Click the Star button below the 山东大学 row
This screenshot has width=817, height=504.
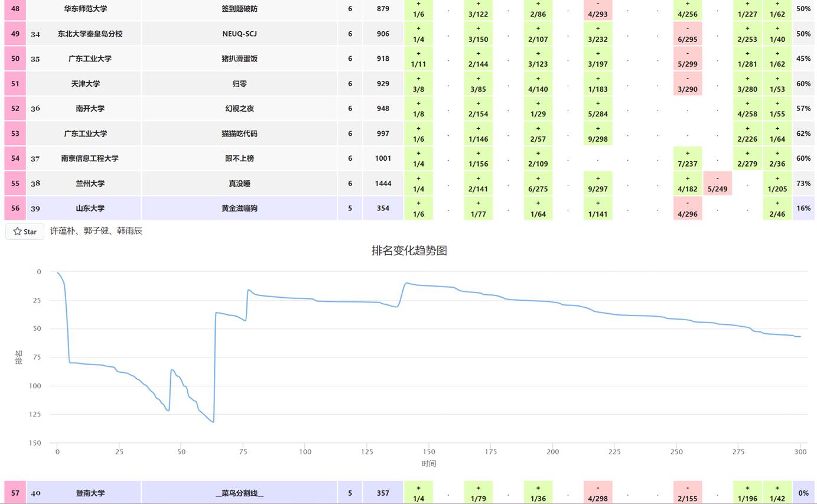(25, 232)
